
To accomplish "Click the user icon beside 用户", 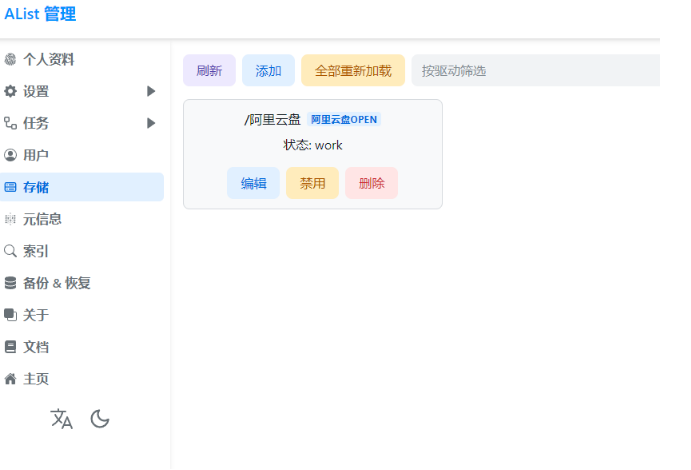I will (11, 155).
